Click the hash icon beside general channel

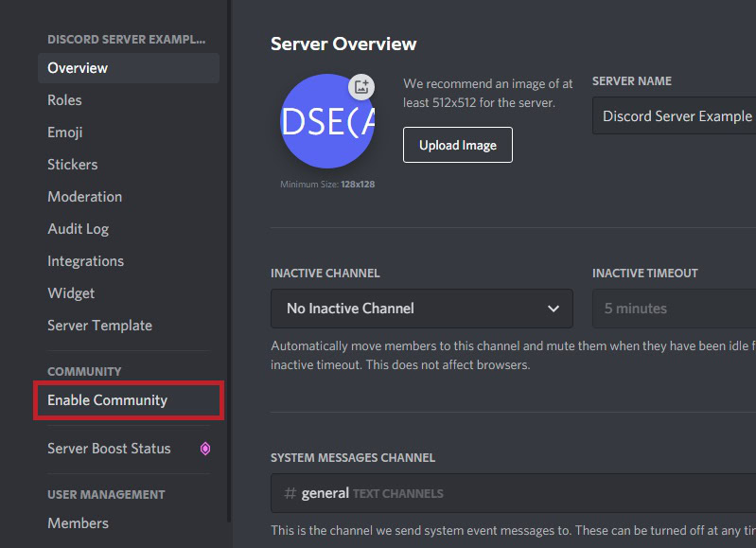[x=290, y=493]
